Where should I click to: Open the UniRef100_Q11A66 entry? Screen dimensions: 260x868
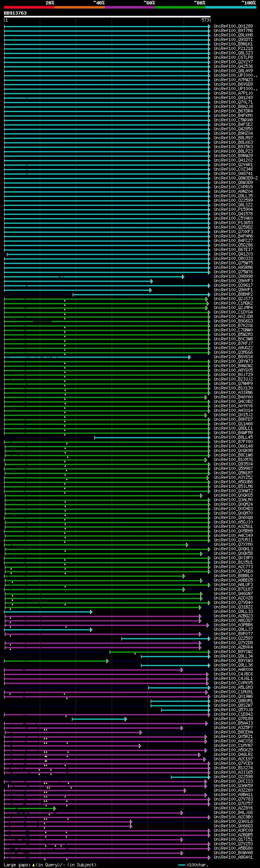click(x=233, y=424)
